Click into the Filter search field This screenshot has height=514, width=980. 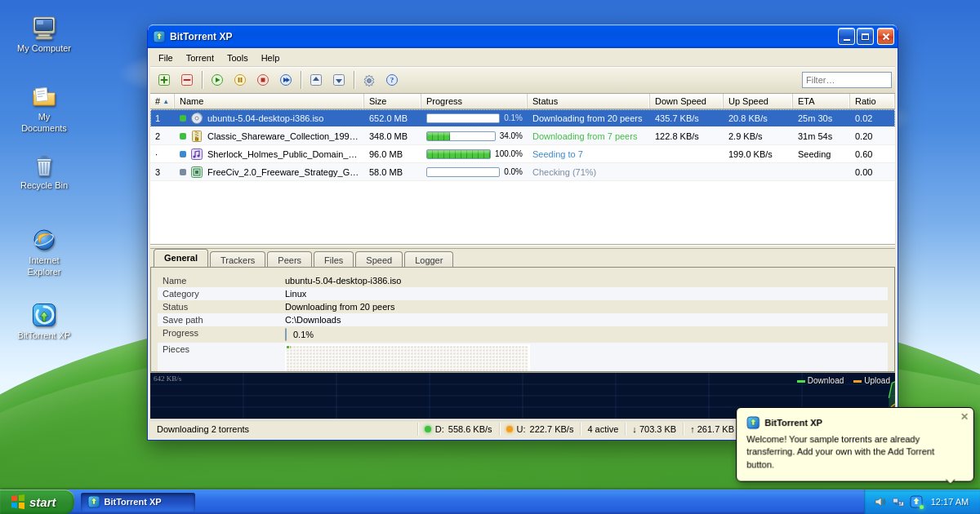847,80
